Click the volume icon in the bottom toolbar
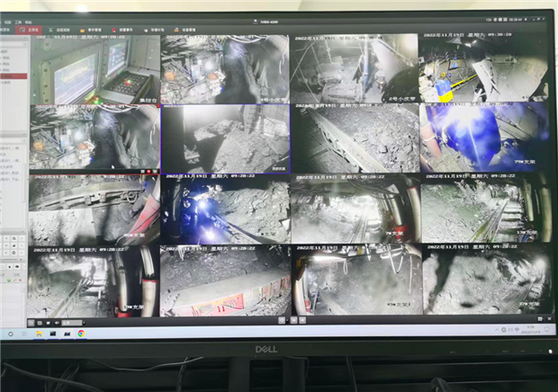The image size is (558, 392). (x=57, y=323)
